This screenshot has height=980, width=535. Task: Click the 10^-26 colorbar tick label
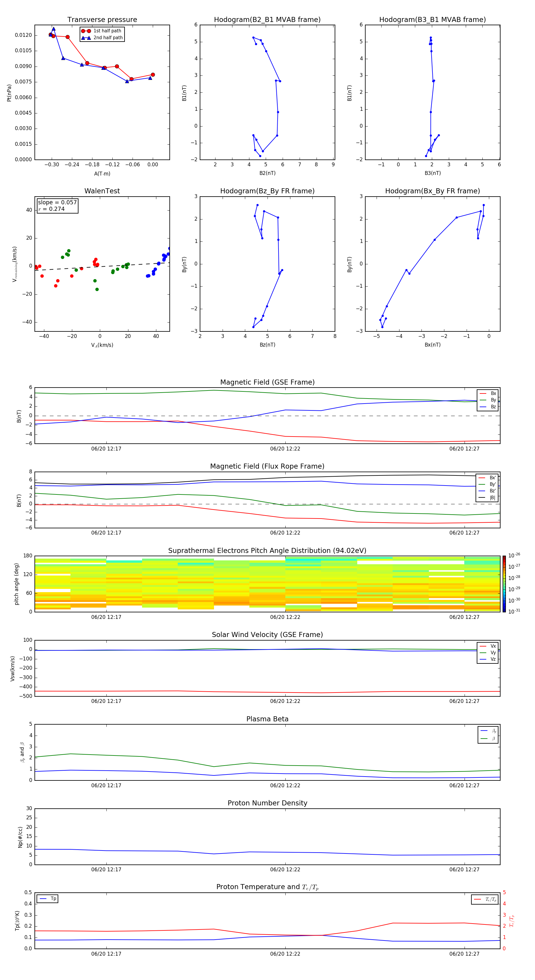(514, 555)
